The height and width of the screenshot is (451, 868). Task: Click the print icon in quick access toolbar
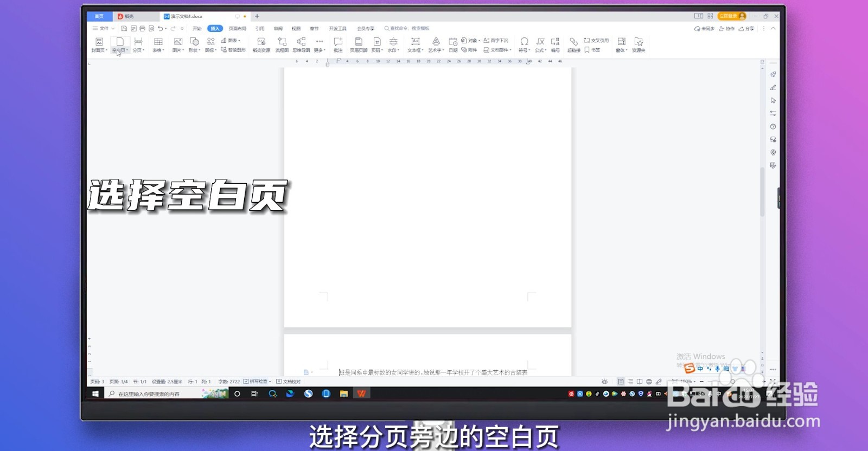[142, 29]
